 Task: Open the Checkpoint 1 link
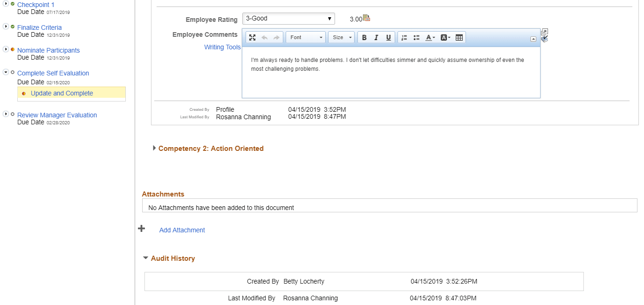pyautogui.click(x=36, y=5)
